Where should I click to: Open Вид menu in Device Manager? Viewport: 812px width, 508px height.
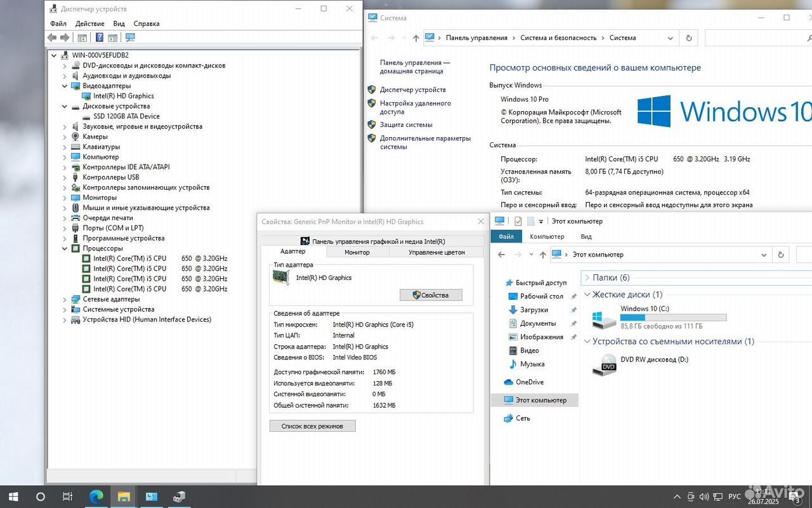119,23
